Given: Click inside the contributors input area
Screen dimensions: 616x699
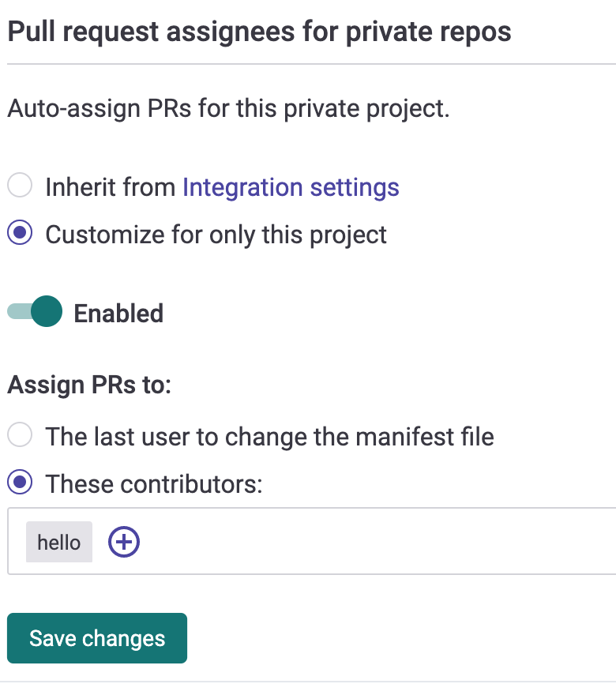Looking at the screenshot, I should coord(316,542).
